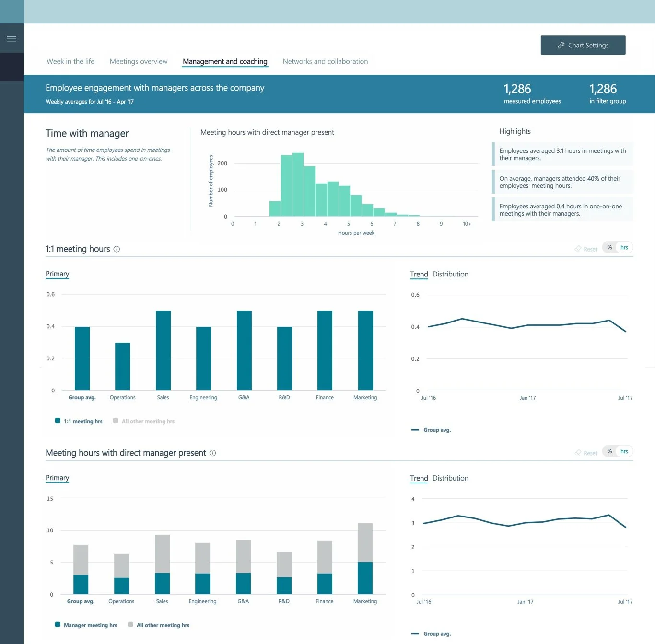Click the eraser Reset icon for manager meeting hours

tap(579, 452)
